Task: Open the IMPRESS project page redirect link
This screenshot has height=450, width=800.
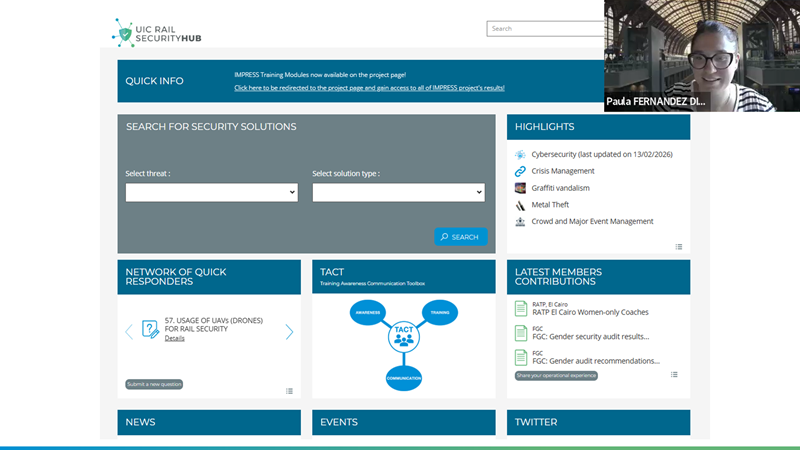Action: [x=369, y=88]
